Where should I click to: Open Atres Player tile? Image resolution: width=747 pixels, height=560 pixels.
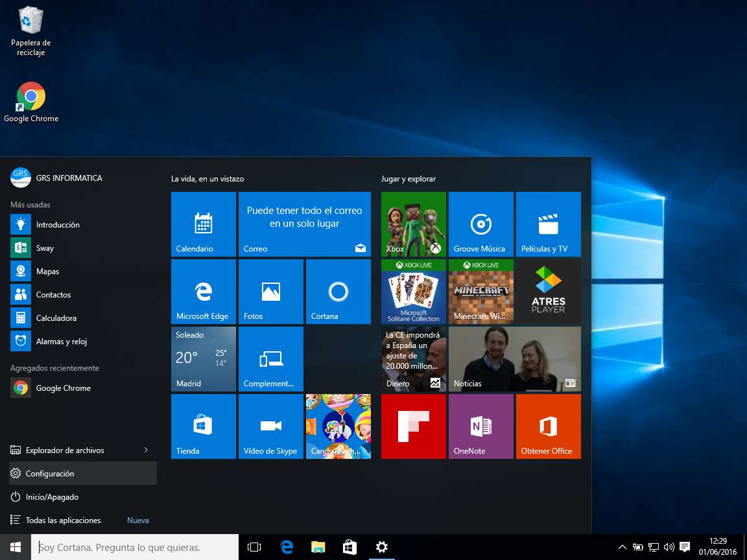click(x=549, y=292)
